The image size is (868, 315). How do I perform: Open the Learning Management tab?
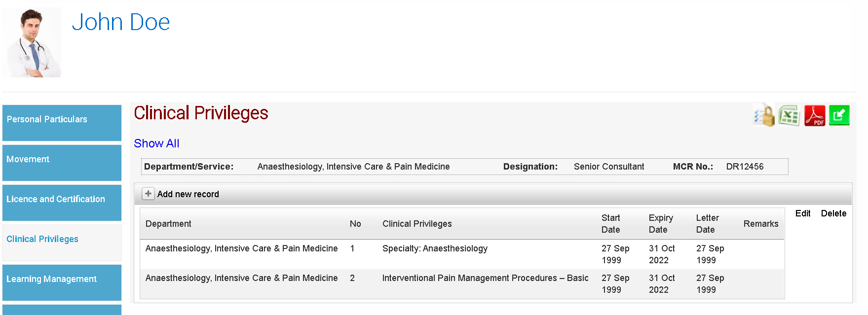(x=62, y=282)
